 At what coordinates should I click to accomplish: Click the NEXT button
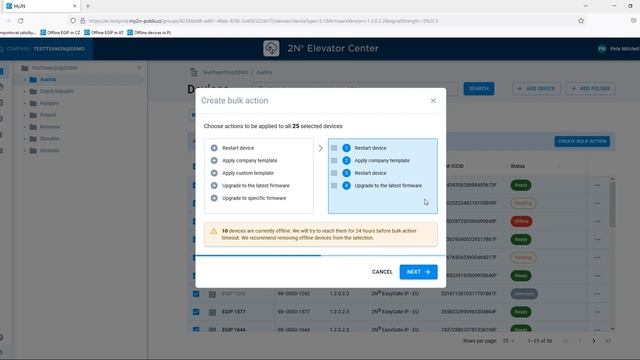pos(418,272)
